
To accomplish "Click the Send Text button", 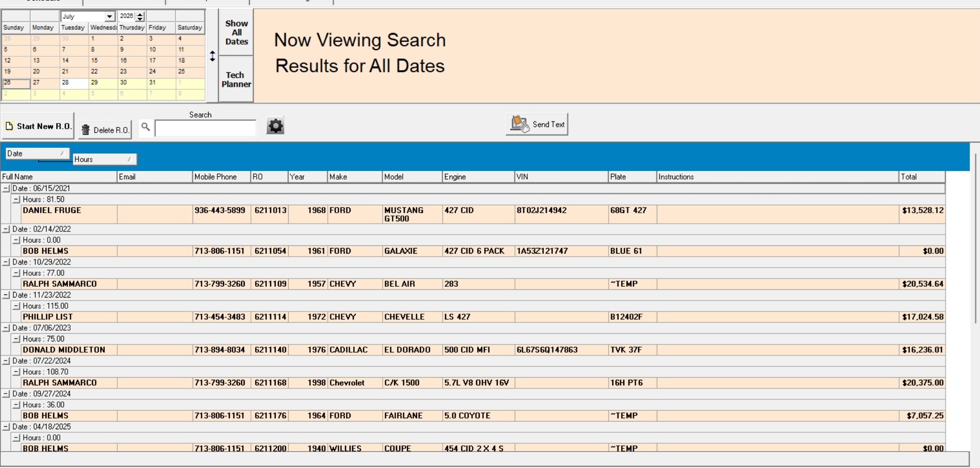I will (537, 124).
